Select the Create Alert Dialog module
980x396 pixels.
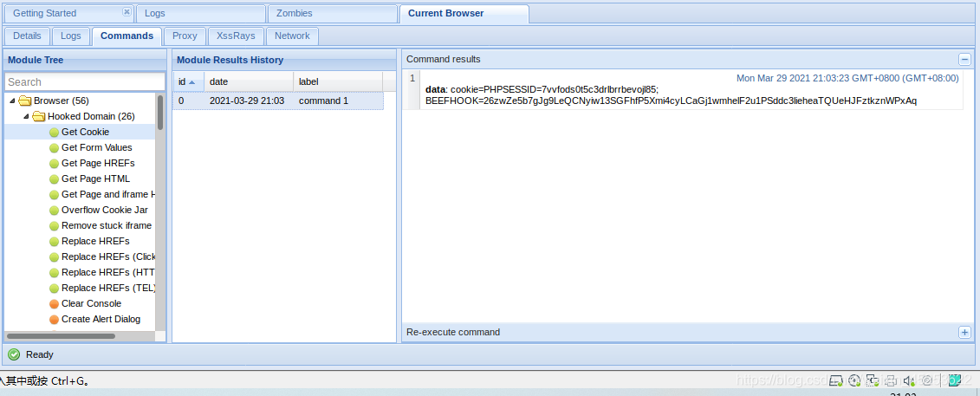(101, 319)
